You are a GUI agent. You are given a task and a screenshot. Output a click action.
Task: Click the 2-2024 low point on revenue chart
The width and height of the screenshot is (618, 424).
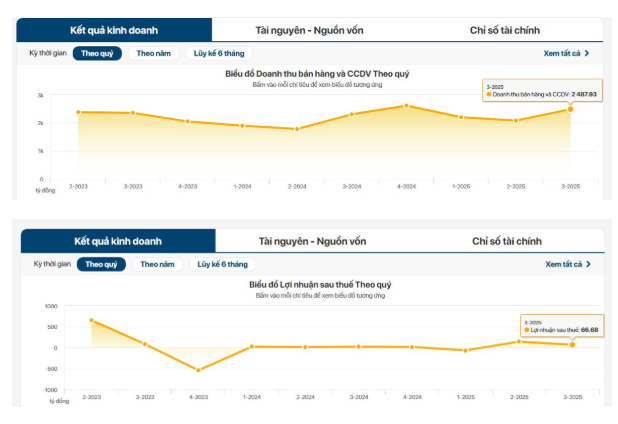coord(296,129)
